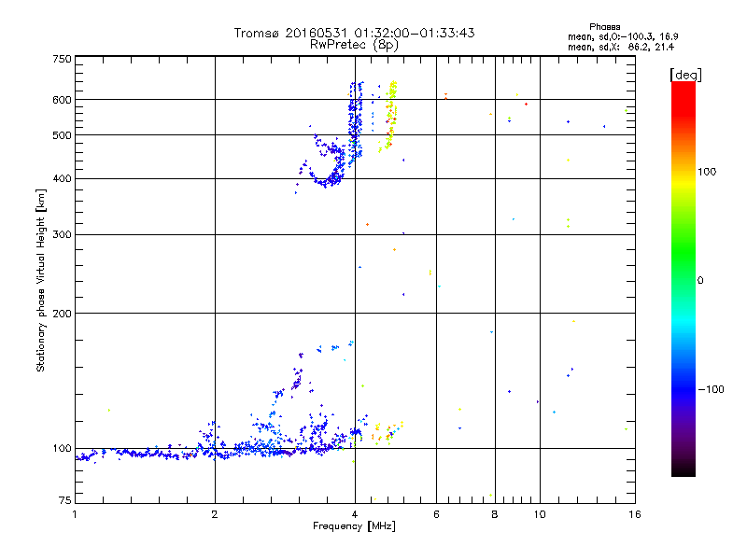Screen dimensions: 747x560
Task: Click the y-axis tick label '75'
Action: click(x=65, y=500)
